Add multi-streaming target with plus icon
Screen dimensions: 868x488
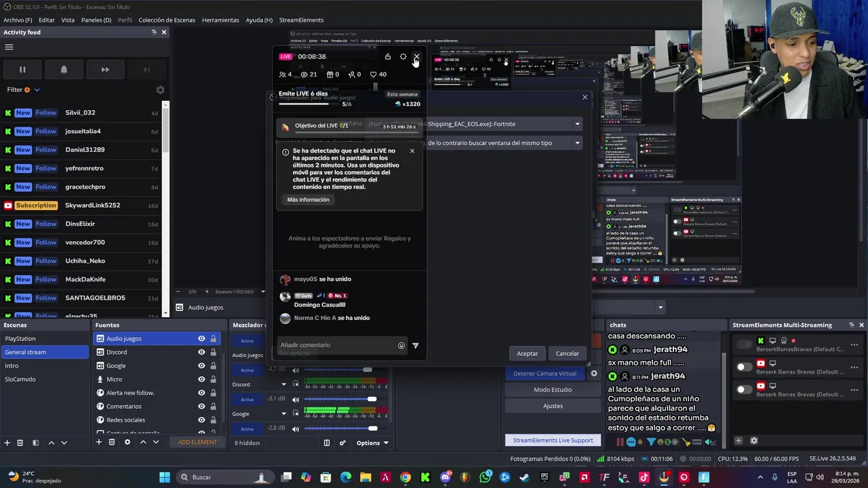click(x=739, y=441)
